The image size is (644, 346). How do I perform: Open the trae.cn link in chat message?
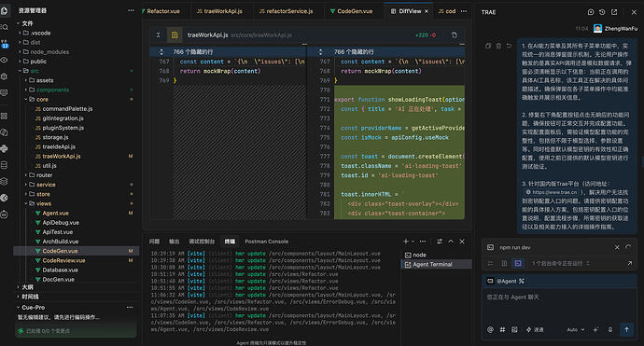[x=552, y=192]
